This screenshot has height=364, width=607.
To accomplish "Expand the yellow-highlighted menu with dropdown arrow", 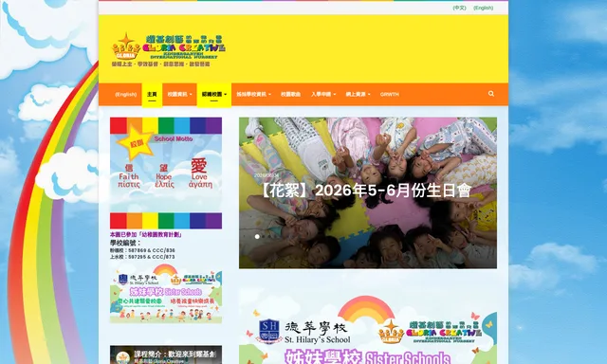I will tap(214, 94).
